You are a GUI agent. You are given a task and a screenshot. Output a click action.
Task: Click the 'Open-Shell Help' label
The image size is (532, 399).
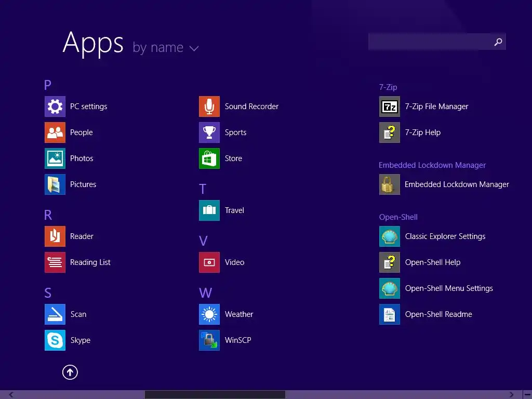click(x=433, y=262)
